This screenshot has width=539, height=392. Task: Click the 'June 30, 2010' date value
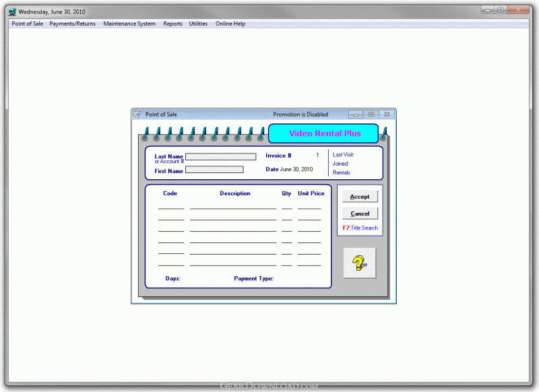(296, 169)
